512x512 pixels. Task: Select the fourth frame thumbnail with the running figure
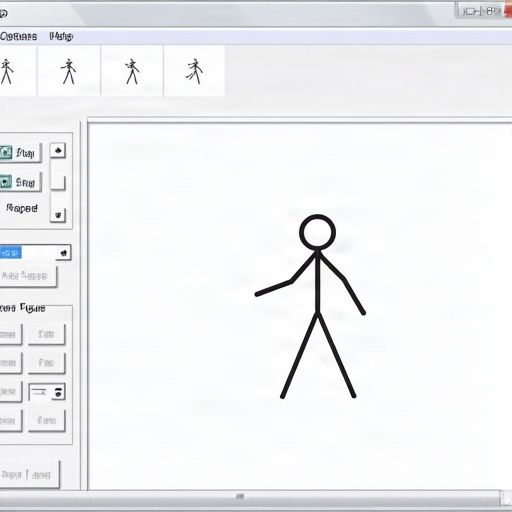[x=194, y=71]
